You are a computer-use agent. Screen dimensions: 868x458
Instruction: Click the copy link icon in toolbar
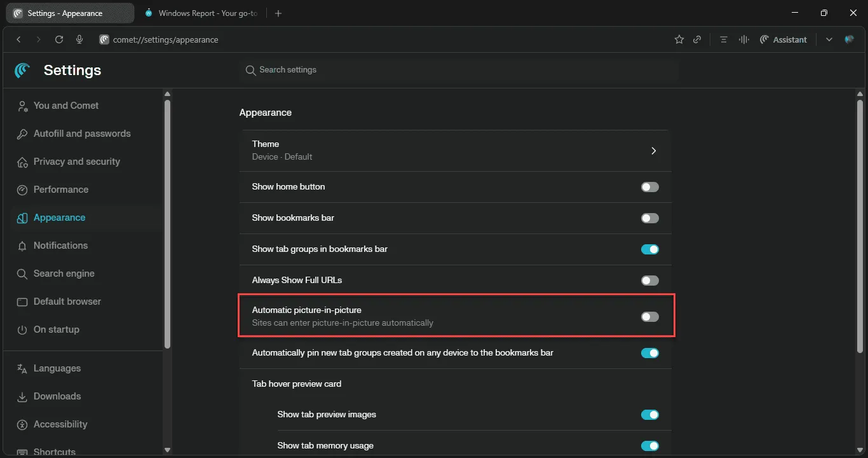(x=697, y=39)
